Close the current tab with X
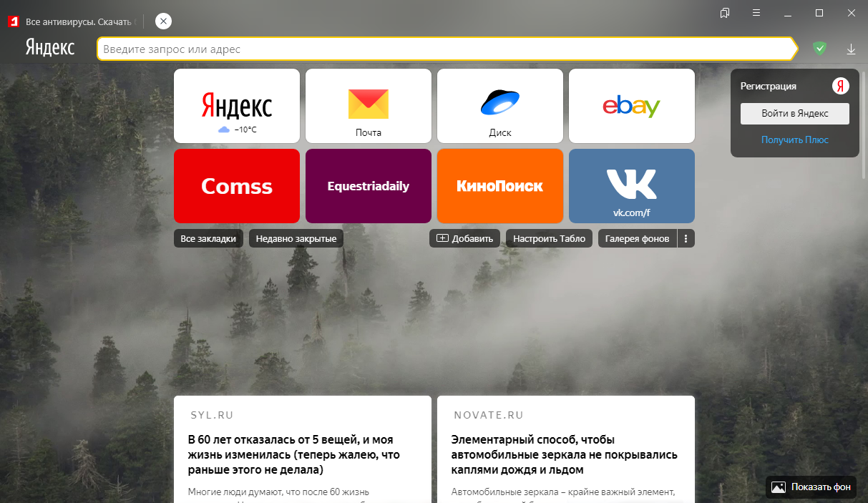This screenshot has width=868, height=503. tap(163, 21)
